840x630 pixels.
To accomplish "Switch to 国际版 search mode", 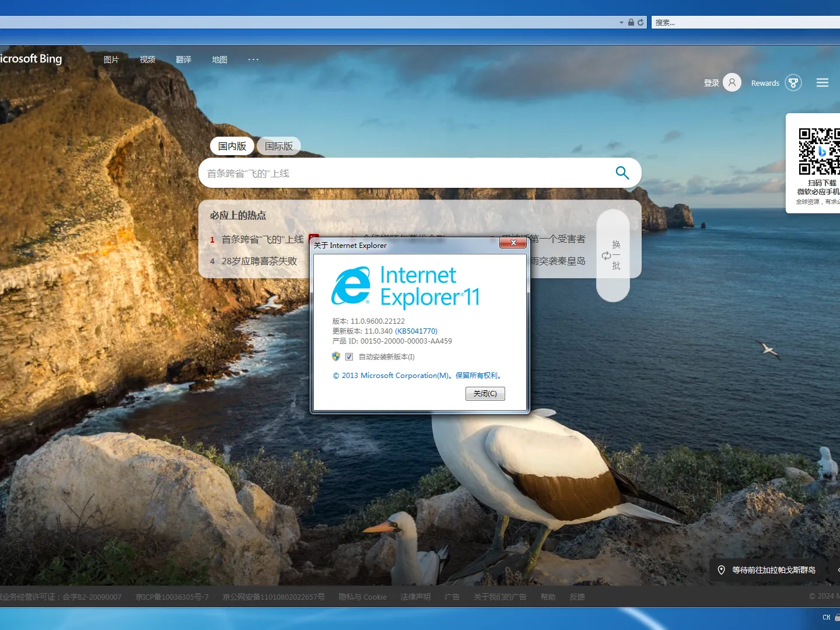I will click(x=278, y=146).
